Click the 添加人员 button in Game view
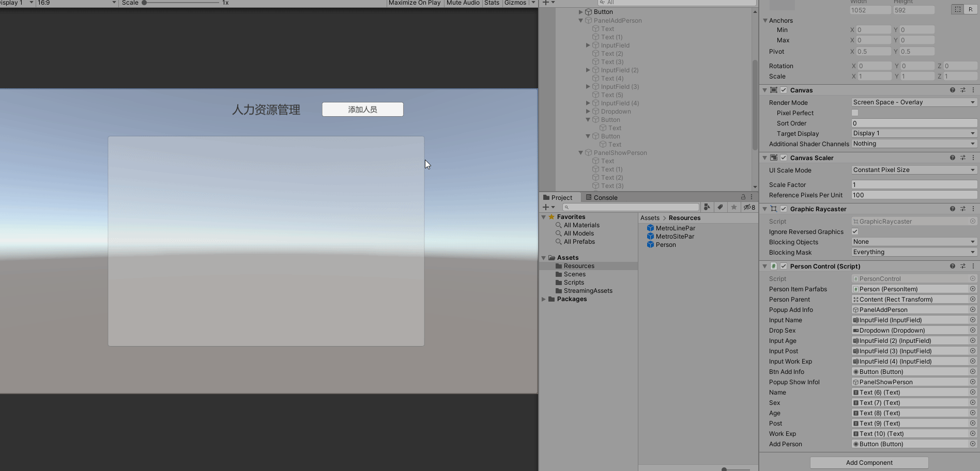The width and height of the screenshot is (980, 471). point(362,109)
